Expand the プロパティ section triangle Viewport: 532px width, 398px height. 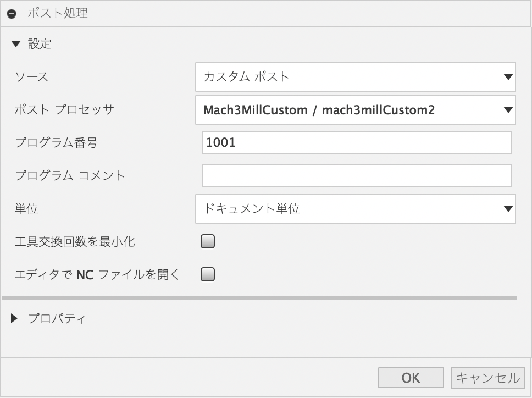[15, 318]
